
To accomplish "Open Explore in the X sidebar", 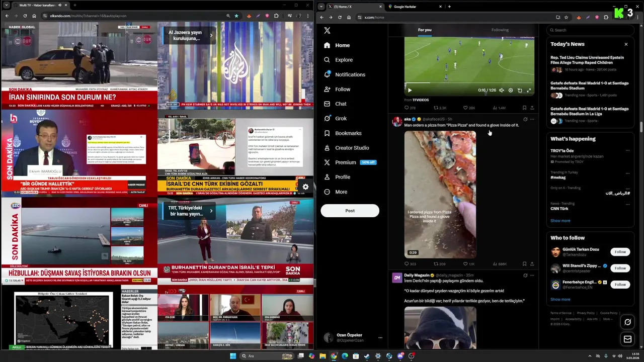I will [x=339, y=60].
